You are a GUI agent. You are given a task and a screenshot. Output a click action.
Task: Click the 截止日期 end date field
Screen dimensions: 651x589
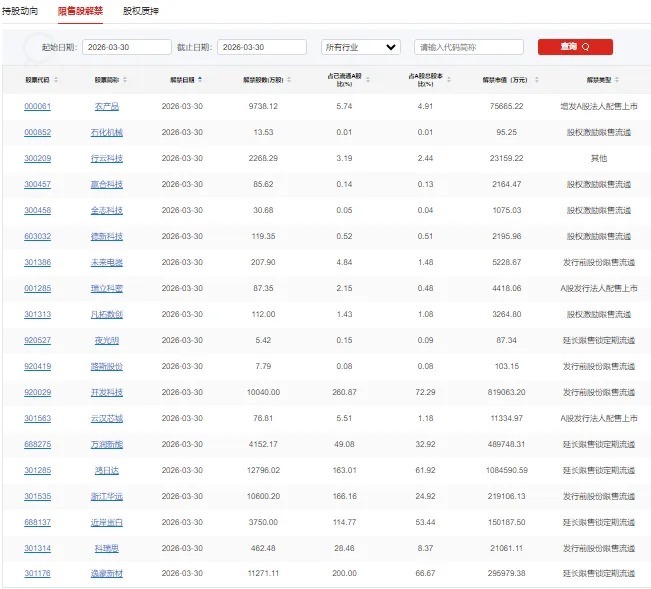coord(261,47)
